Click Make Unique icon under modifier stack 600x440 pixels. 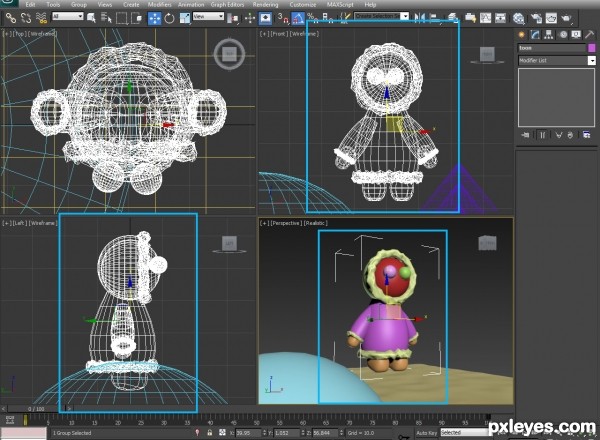tap(559, 135)
